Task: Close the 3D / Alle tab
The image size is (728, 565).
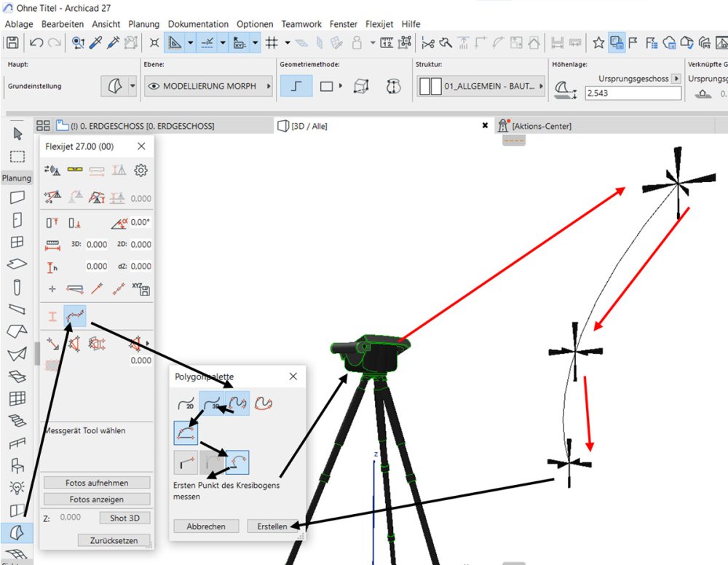Action: pos(485,125)
